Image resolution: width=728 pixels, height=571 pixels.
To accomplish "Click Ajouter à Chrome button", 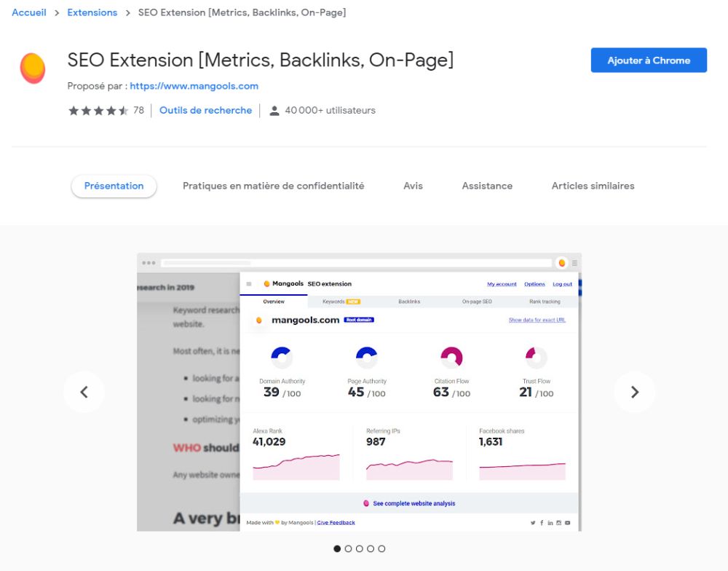I will [x=649, y=60].
